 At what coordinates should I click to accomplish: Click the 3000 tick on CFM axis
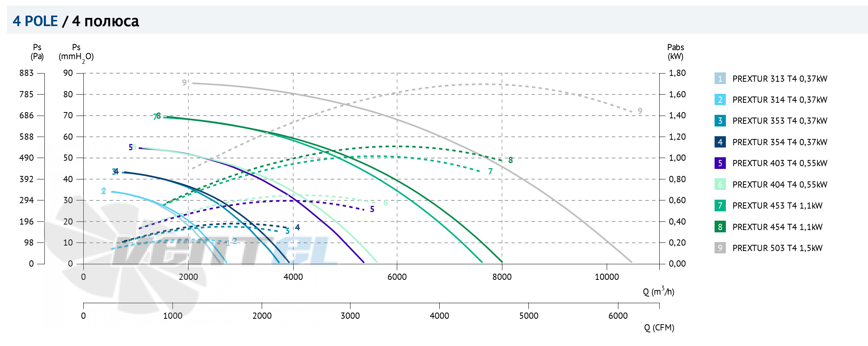(x=350, y=316)
